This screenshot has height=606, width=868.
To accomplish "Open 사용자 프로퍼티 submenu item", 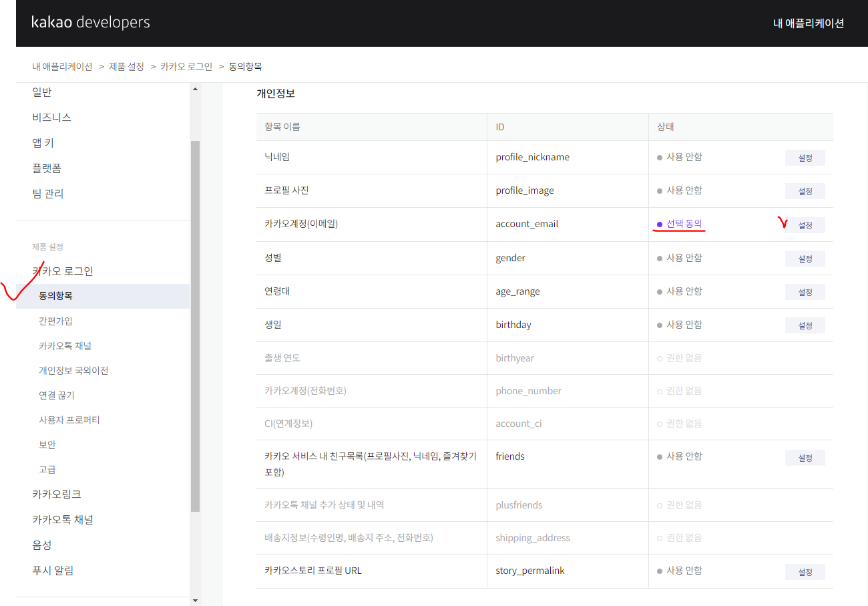I will [x=69, y=420].
